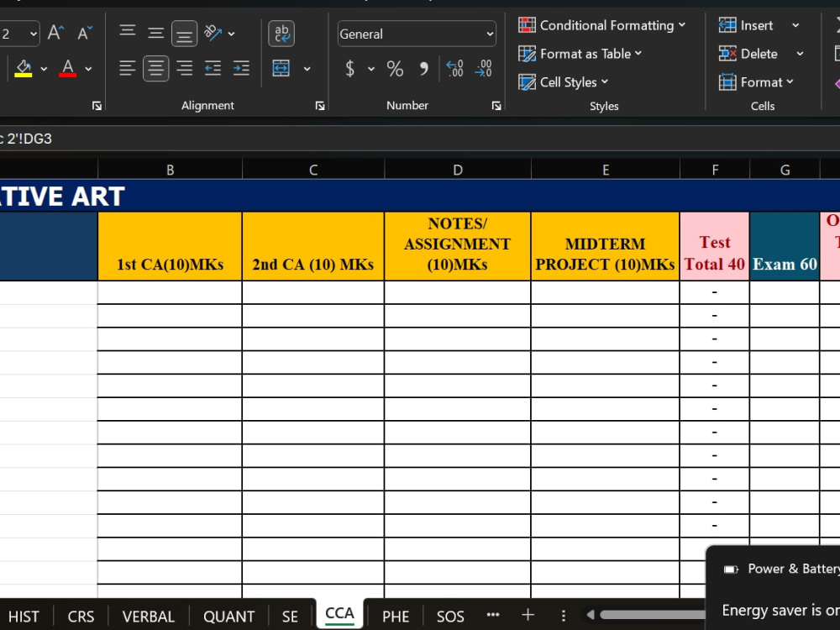Click sheet tab bar vertical dots handle
Image resolution: width=840 pixels, height=630 pixels.
[563, 616]
